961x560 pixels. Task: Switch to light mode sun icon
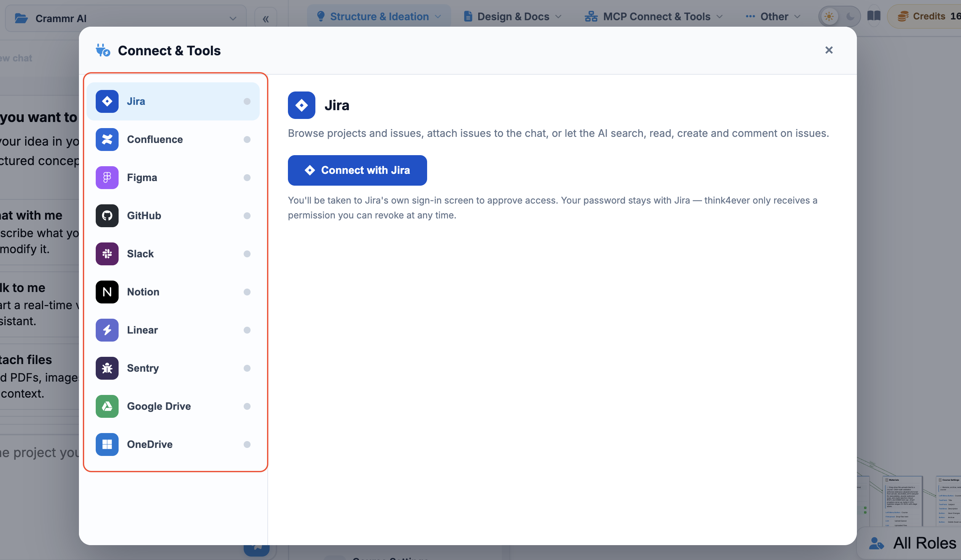click(x=829, y=16)
